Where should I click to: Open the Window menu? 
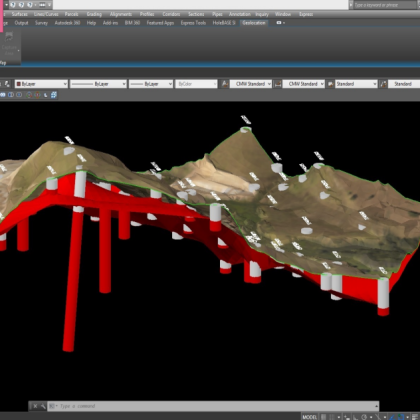283,14
